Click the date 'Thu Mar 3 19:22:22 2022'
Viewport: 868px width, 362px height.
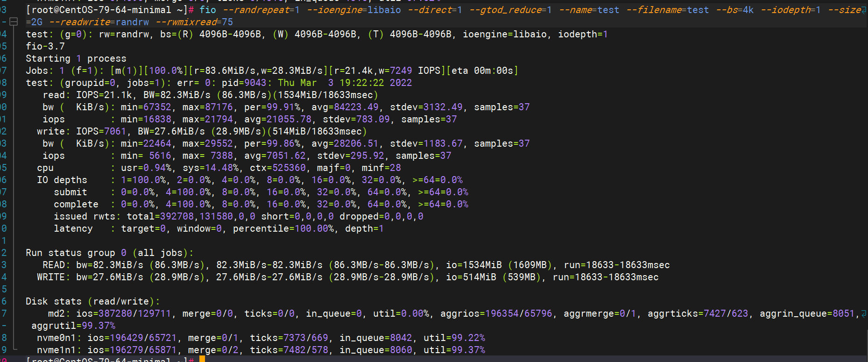tap(345, 83)
